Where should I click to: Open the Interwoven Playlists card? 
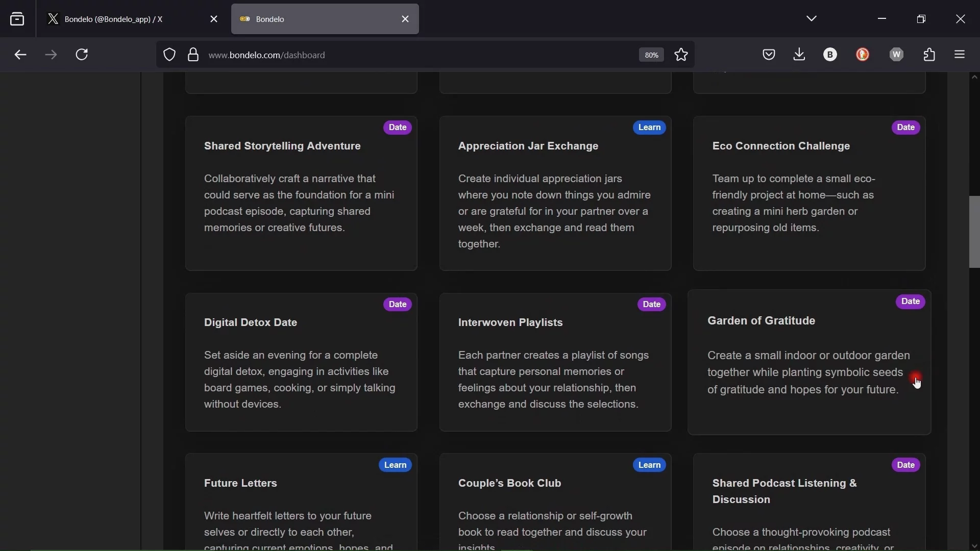(555, 362)
